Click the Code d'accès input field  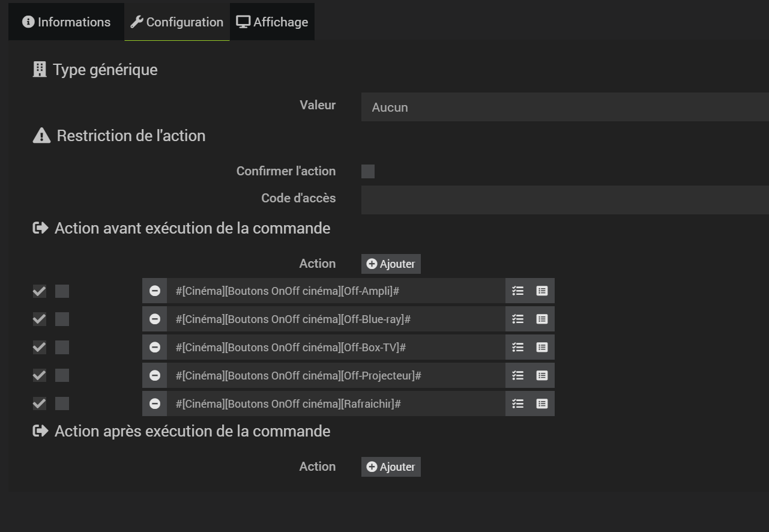pos(480,199)
